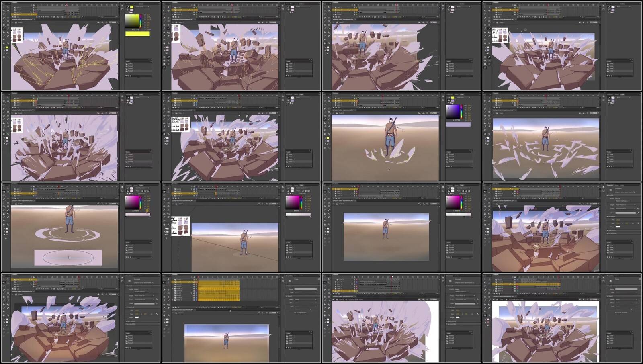The height and width of the screenshot is (364, 643).
Task: Click the yellow color preview bar in the top-left screenshot
Action: coord(137,34)
